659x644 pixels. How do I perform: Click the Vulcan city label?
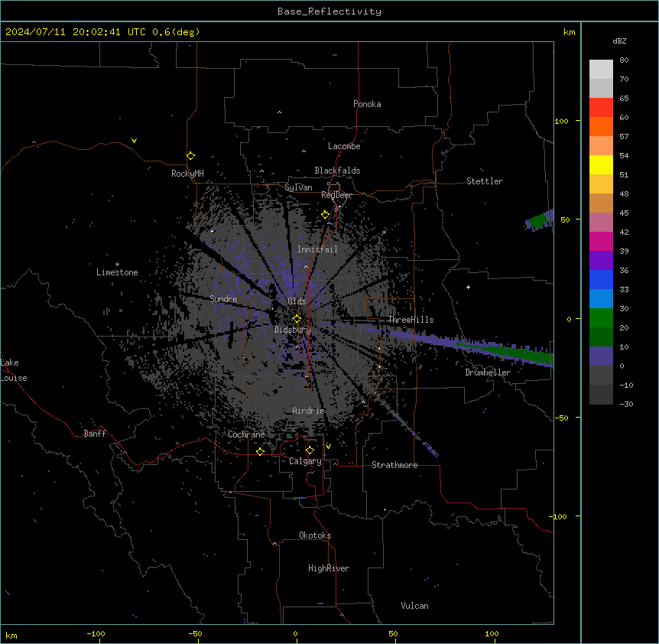[415, 606]
